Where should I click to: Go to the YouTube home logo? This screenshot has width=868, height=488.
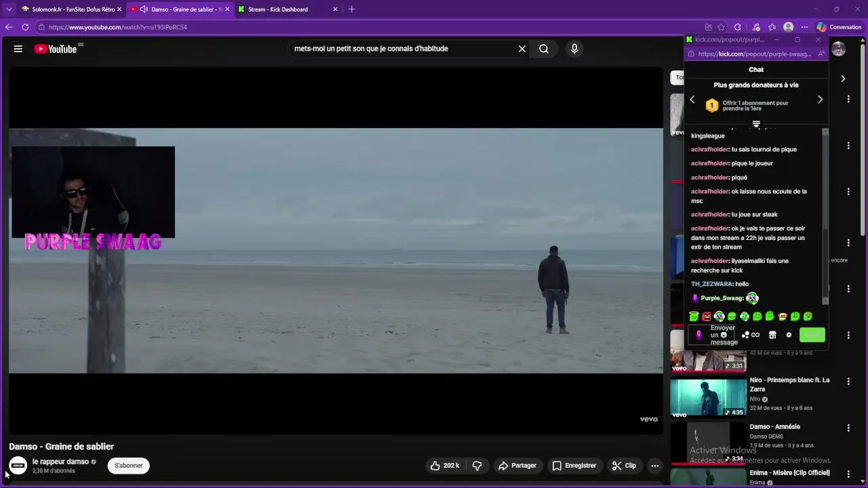[x=56, y=49]
